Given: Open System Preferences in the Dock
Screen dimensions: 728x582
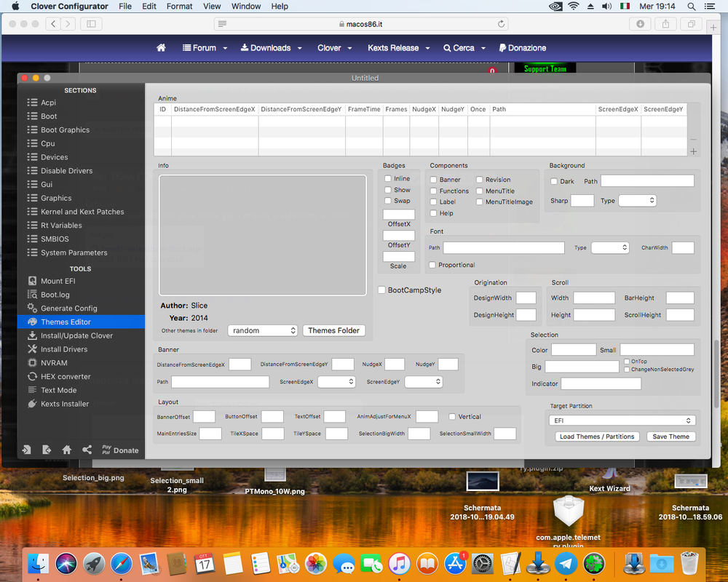Looking at the screenshot, I should click(483, 563).
